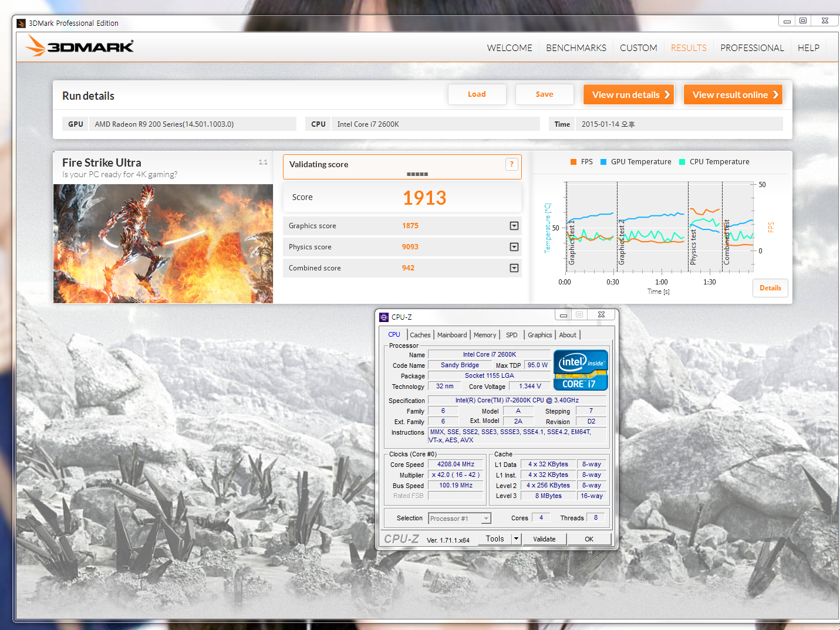Click the Load button

coord(477,94)
